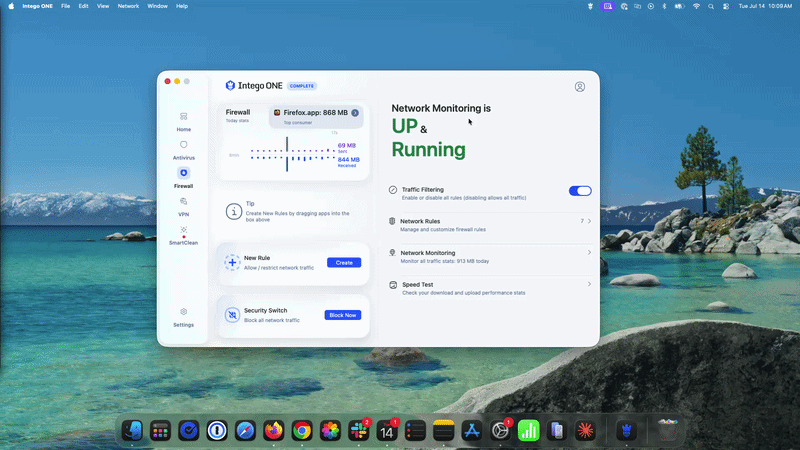800x450 pixels.
Task: Click the Create button for New Rule
Action: pyautogui.click(x=344, y=263)
